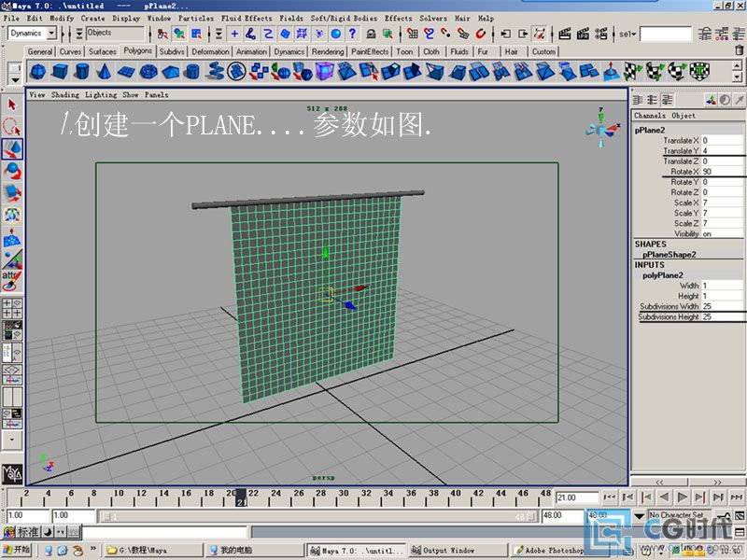The width and height of the screenshot is (747, 560).
Task: Create a polygon cone from the shelf
Action: [104, 72]
